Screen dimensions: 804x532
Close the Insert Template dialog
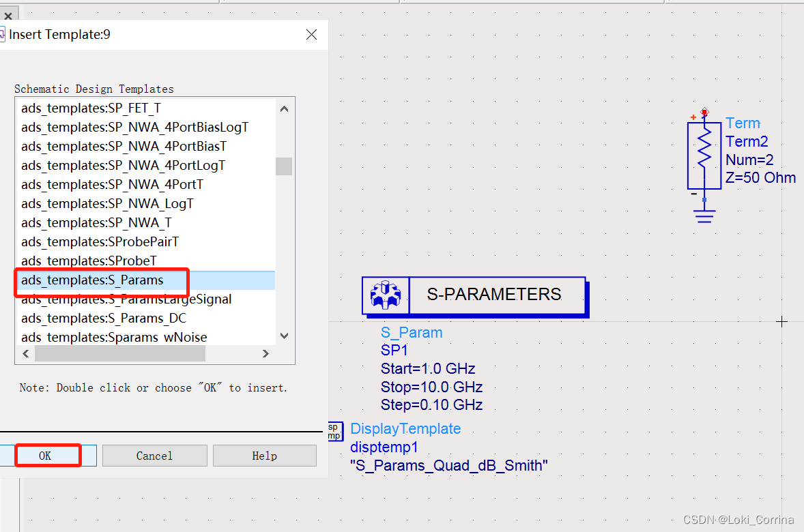[x=311, y=34]
